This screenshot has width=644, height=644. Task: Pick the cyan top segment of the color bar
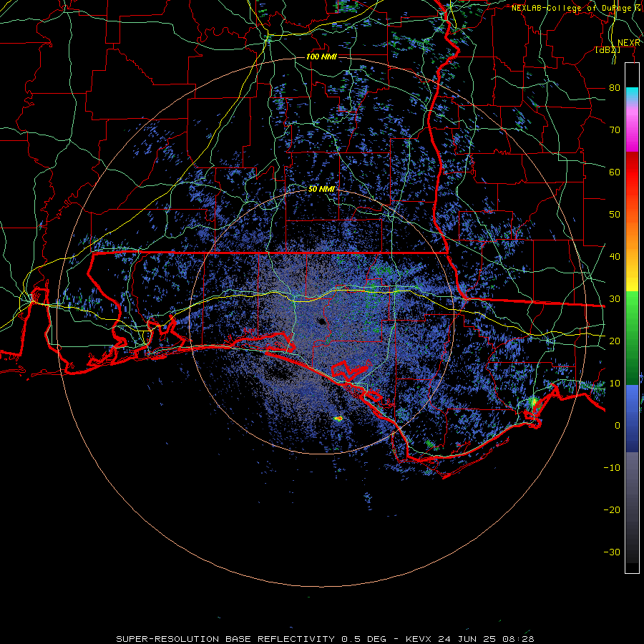tap(632, 94)
